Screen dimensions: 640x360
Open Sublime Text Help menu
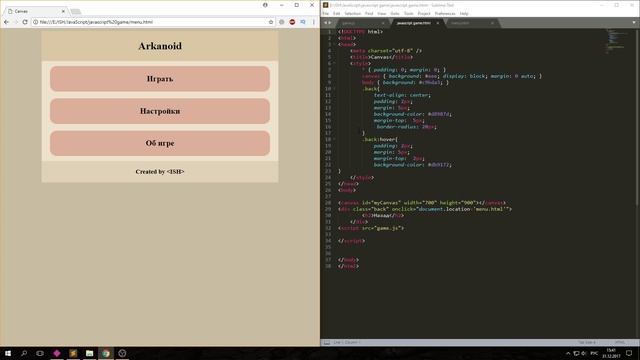pos(464,13)
